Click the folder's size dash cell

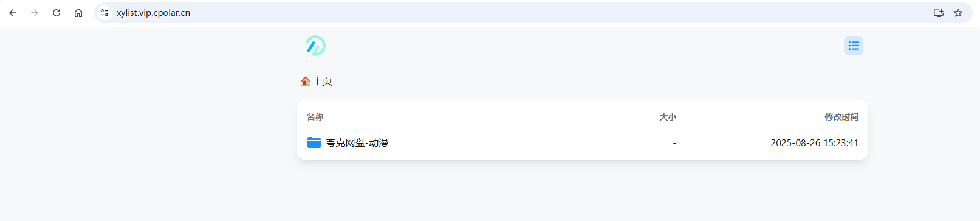[674, 143]
